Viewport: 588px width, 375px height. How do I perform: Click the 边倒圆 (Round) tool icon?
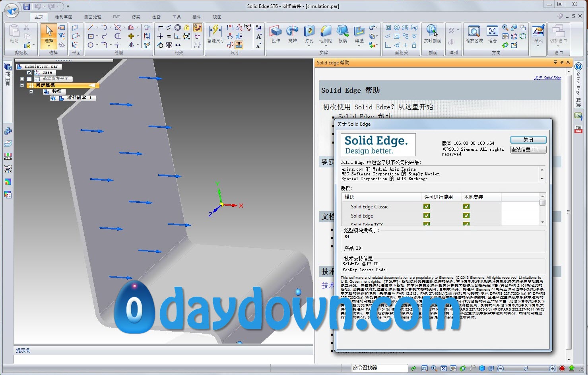[326, 31]
